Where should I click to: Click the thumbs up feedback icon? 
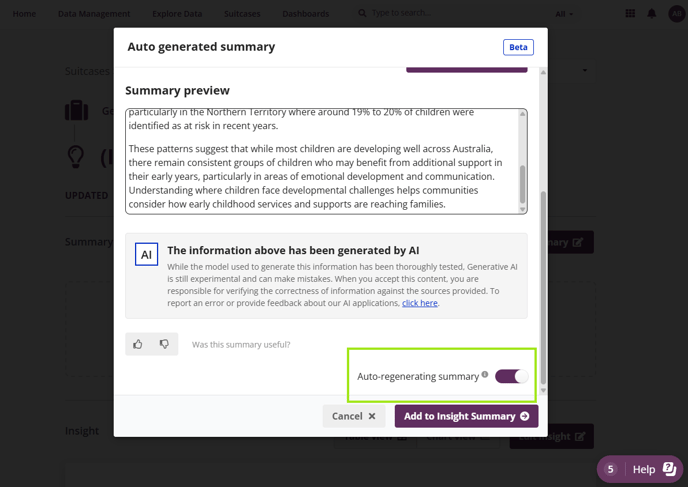pos(138,345)
